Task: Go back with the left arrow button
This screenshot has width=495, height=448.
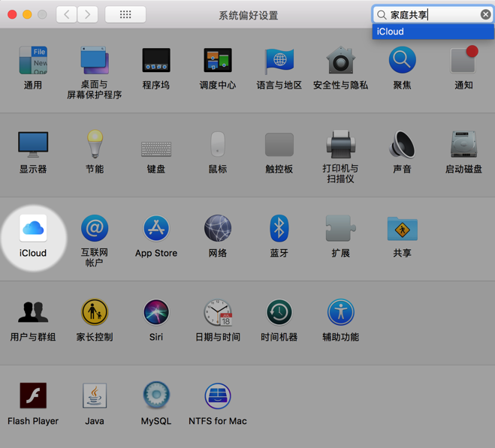Action: pyautogui.click(x=66, y=14)
